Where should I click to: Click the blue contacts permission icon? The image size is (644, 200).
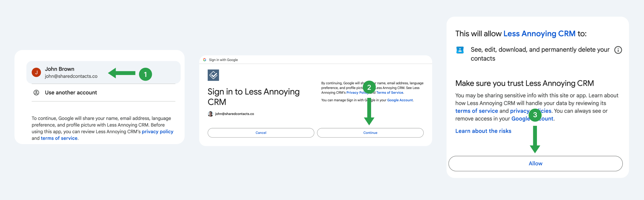coord(460,50)
